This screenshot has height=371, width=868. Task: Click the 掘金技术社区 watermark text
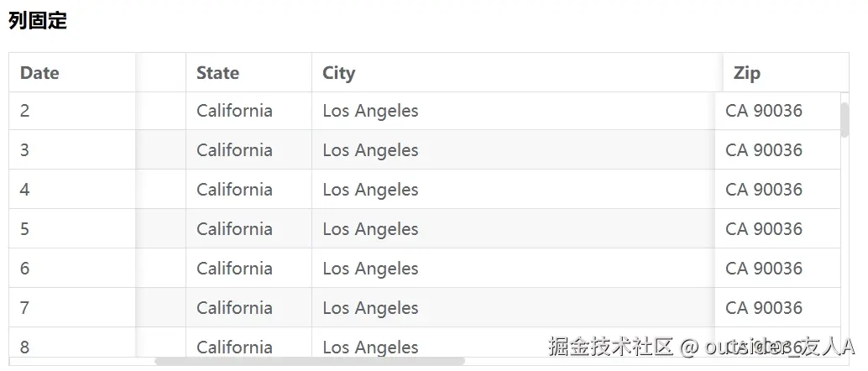point(610,347)
